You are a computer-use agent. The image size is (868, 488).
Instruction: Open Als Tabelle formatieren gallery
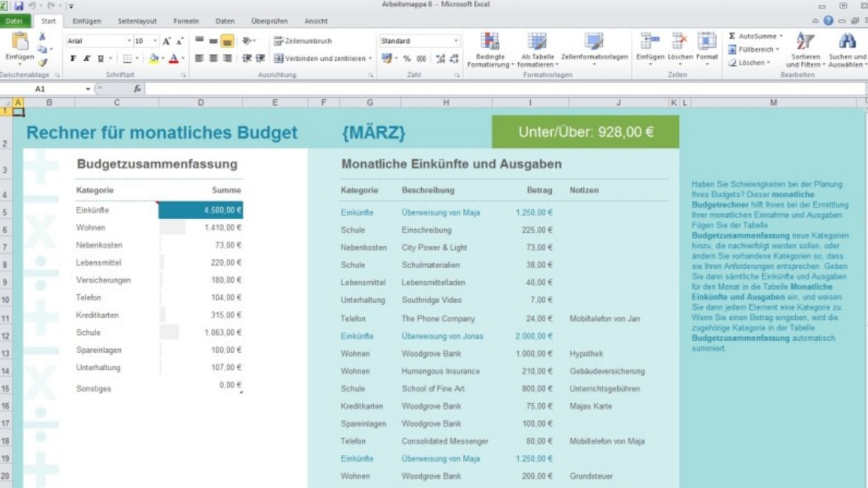coord(537,50)
